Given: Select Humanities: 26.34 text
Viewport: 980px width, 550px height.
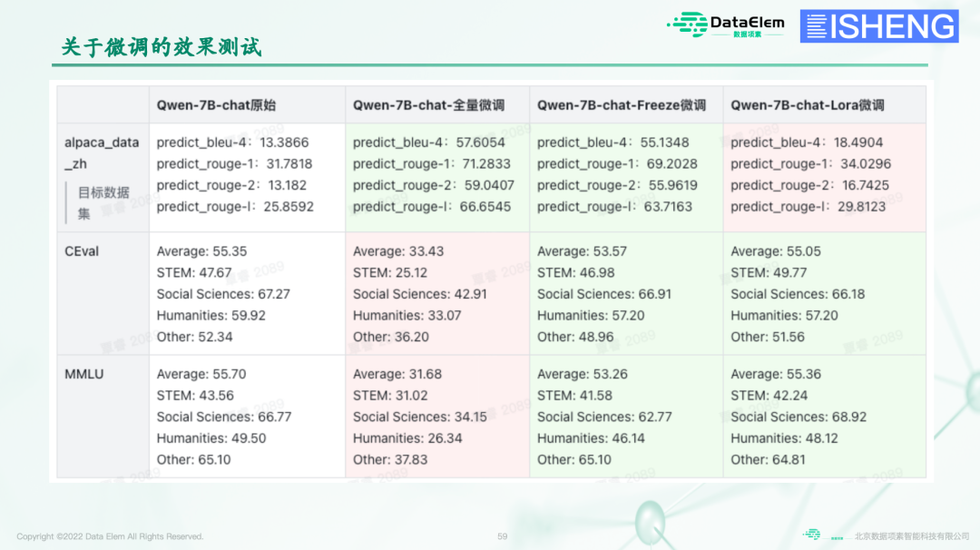Looking at the screenshot, I should 407,438.
